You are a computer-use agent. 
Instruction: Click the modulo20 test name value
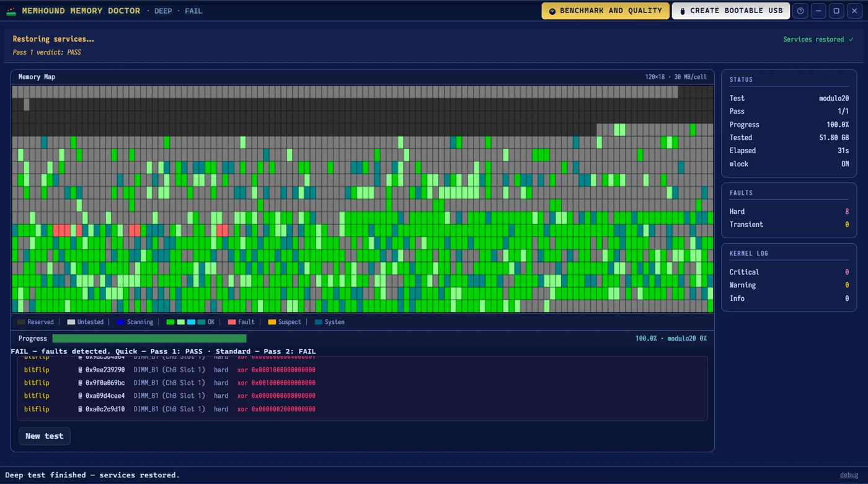(834, 99)
